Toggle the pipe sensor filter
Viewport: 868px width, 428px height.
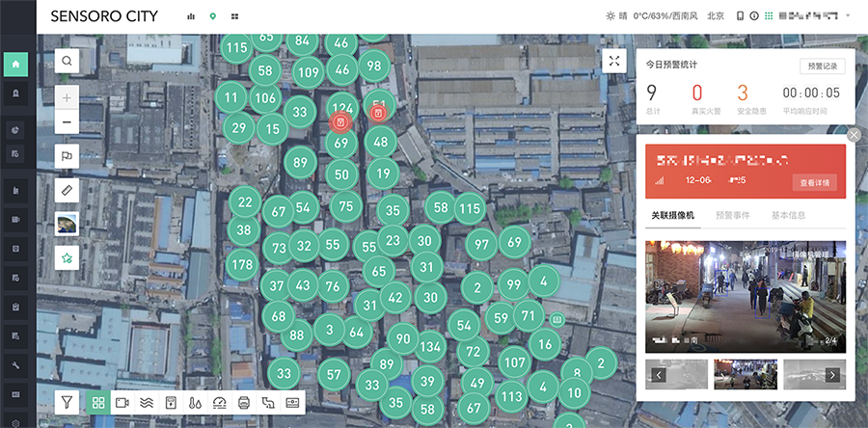click(268, 403)
